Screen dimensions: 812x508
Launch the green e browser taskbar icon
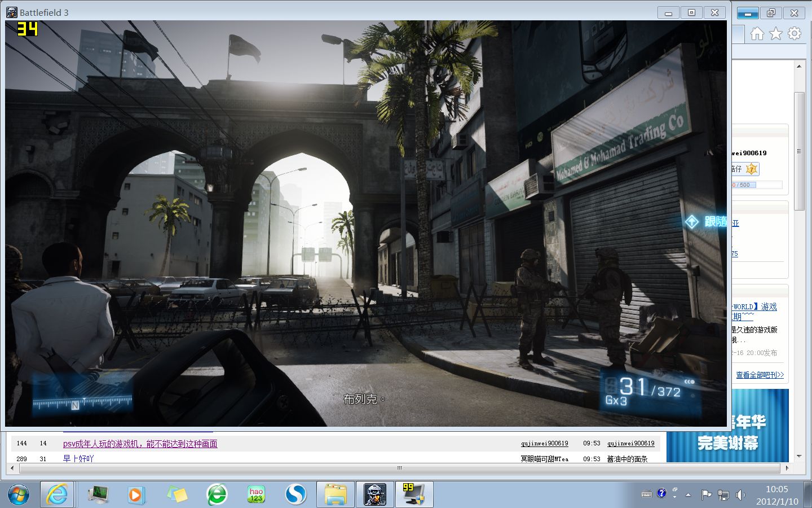[x=217, y=495]
